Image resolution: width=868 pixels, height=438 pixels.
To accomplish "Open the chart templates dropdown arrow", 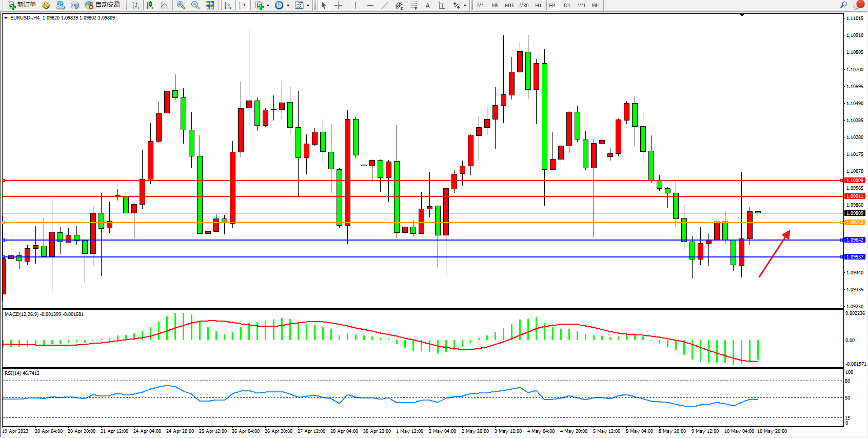I will point(308,6).
